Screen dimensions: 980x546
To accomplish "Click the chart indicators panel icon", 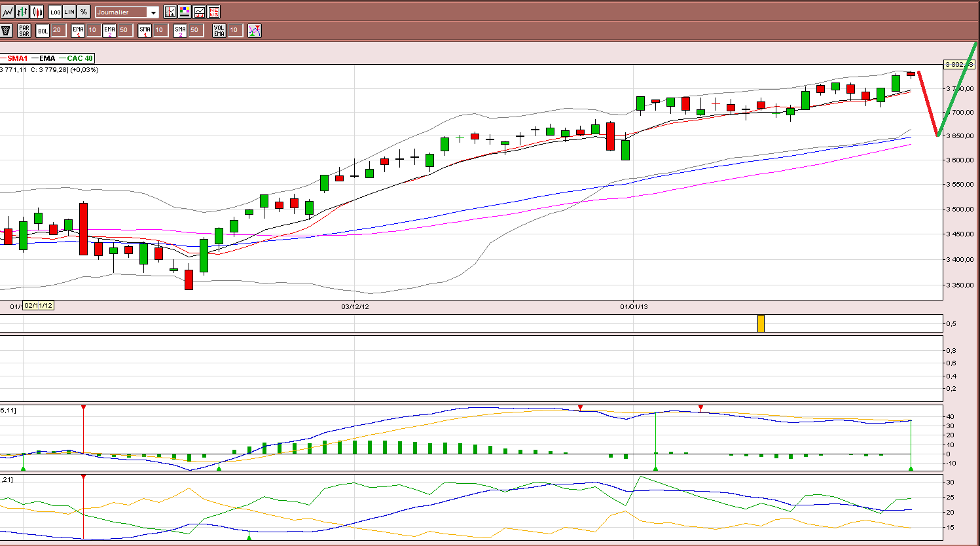I will pyautogui.click(x=199, y=12).
